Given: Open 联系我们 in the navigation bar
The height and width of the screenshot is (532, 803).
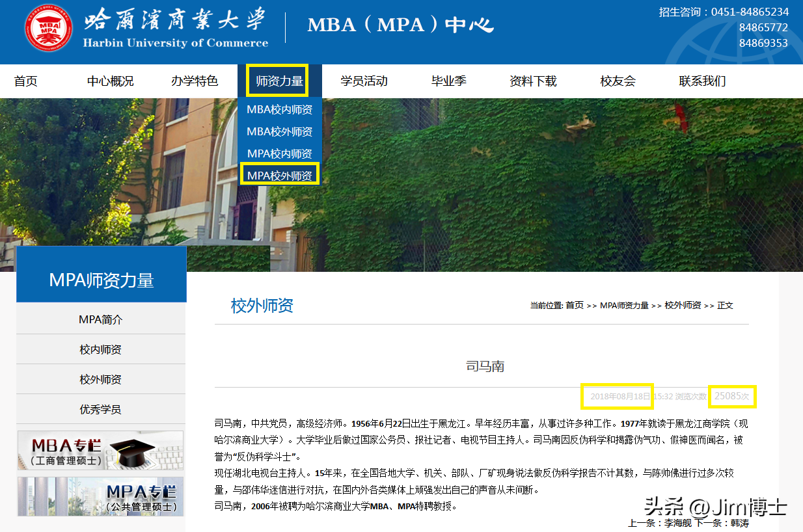Looking at the screenshot, I should point(702,81).
